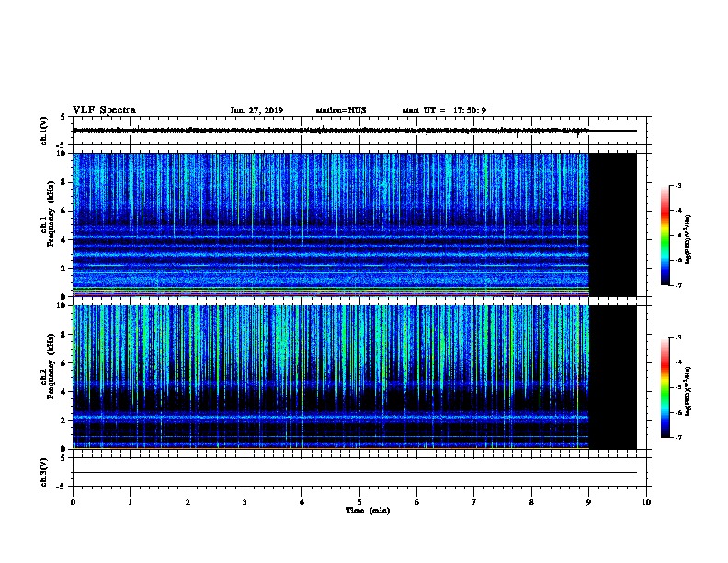The image size is (728, 563).
Task: Select the date text "Jan. 27, 2019"
Action: click(x=256, y=110)
